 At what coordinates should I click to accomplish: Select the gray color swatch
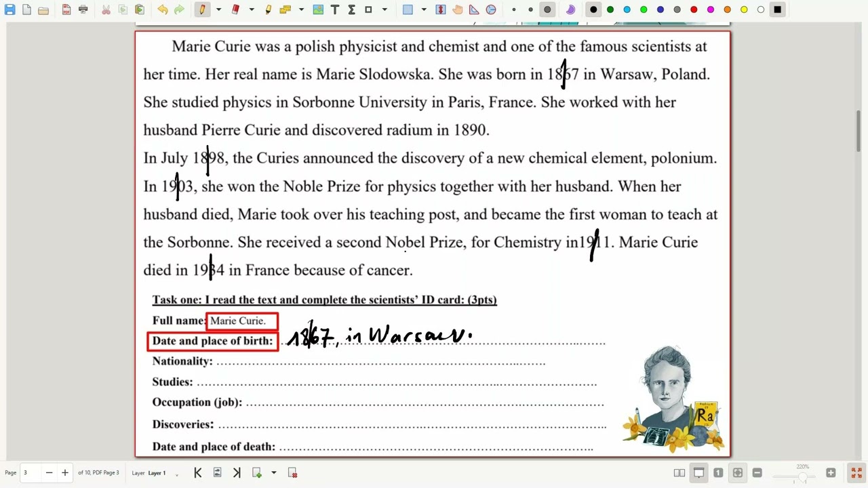pos(677,9)
